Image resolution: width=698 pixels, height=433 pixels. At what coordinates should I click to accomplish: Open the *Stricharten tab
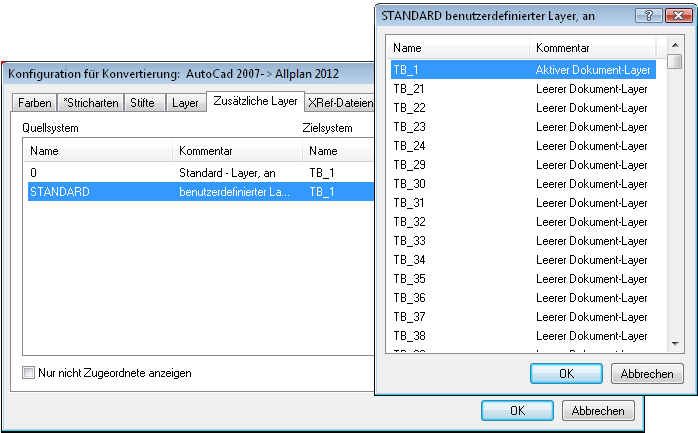[x=91, y=103]
